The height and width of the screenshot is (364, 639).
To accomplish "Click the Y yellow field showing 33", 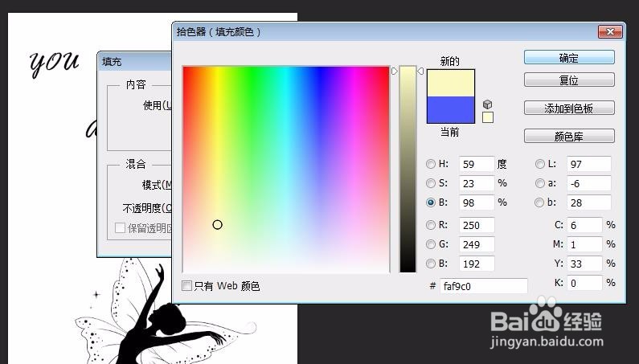I will (584, 264).
